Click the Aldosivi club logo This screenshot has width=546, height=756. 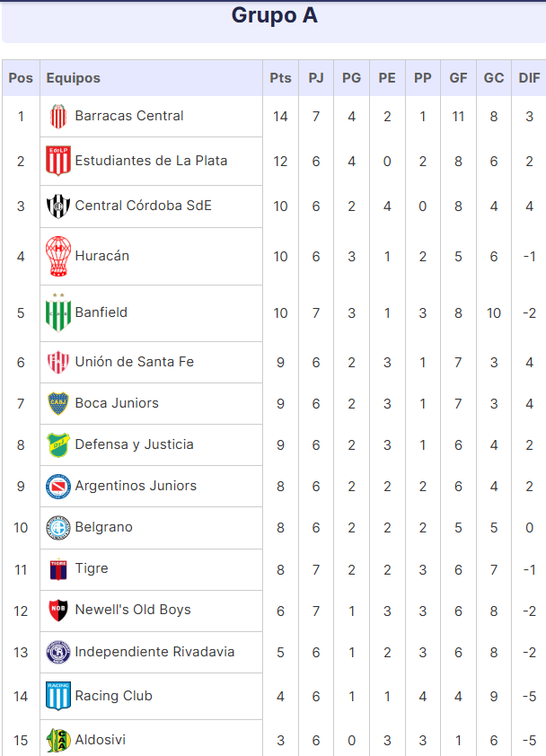coord(57,740)
